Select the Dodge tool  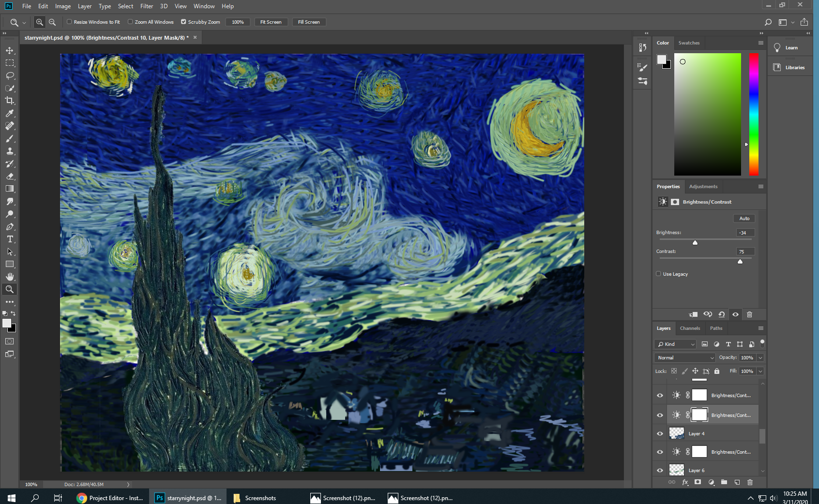10,214
